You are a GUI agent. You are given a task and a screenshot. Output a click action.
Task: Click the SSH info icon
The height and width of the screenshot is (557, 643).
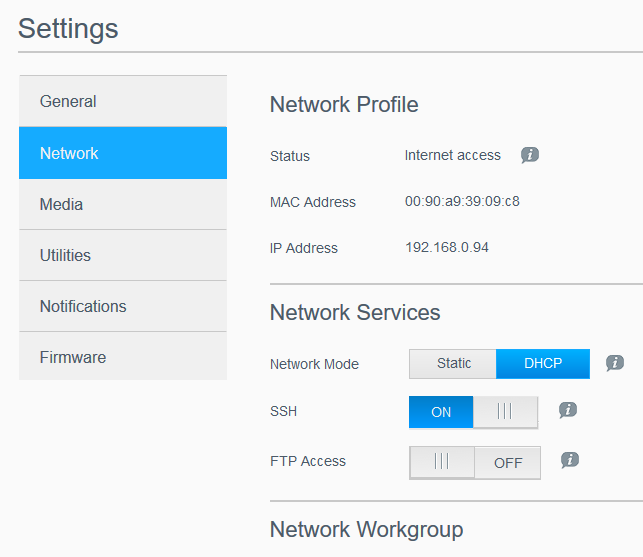click(568, 410)
